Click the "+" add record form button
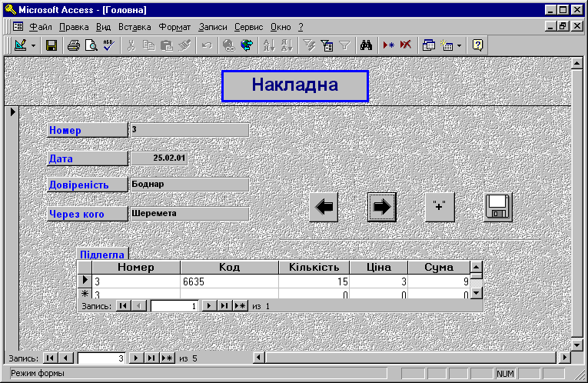This screenshot has width=588, height=383. [x=440, y=207]
